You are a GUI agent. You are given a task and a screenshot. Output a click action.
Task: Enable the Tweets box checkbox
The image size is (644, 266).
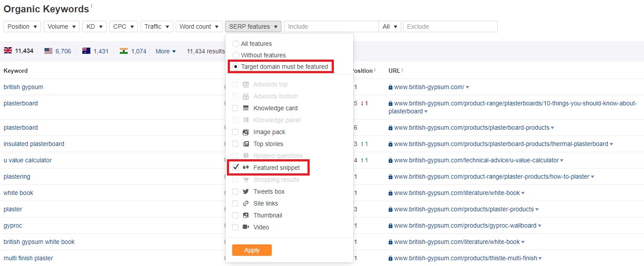pyautogui.click(x=235, y=191)
